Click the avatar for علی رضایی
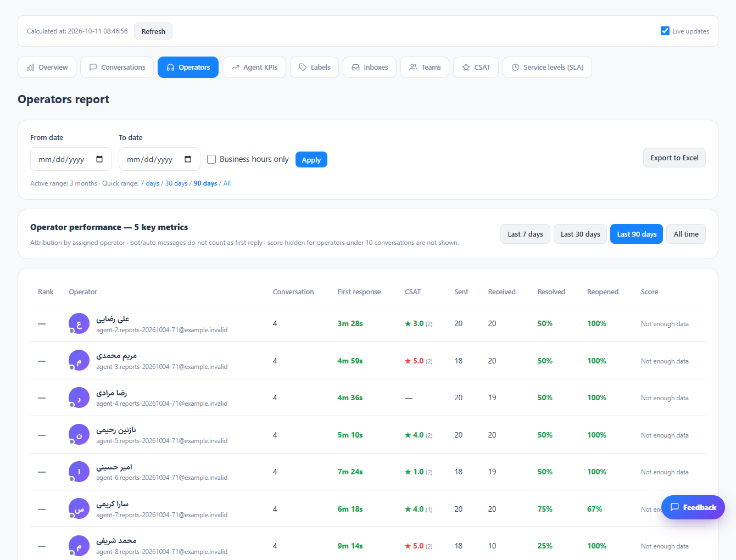 click(x=79, y=324)
